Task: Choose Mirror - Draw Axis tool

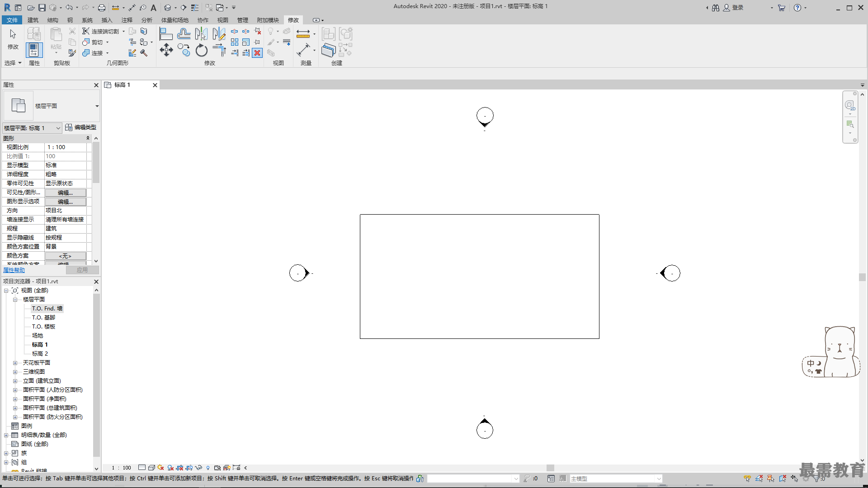Action: [x=219, y=34]
